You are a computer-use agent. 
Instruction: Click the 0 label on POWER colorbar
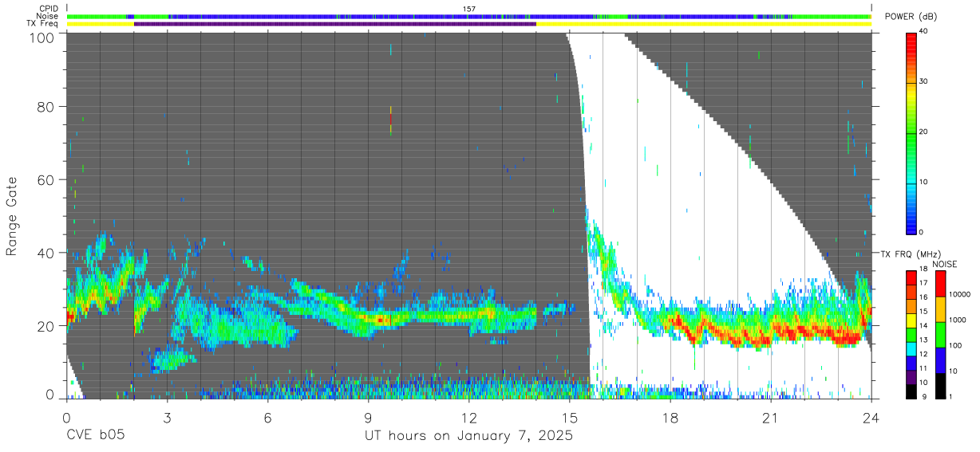click(x=922, y=232)
